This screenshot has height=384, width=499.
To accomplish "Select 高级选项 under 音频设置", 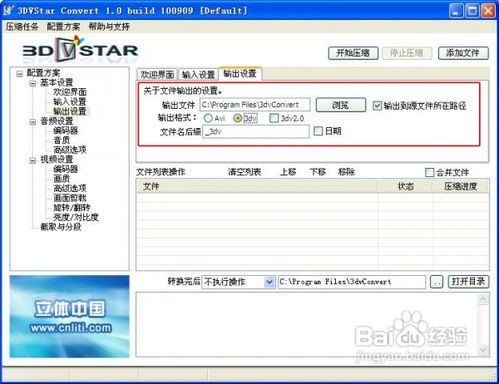I will [x=70, y=150].
